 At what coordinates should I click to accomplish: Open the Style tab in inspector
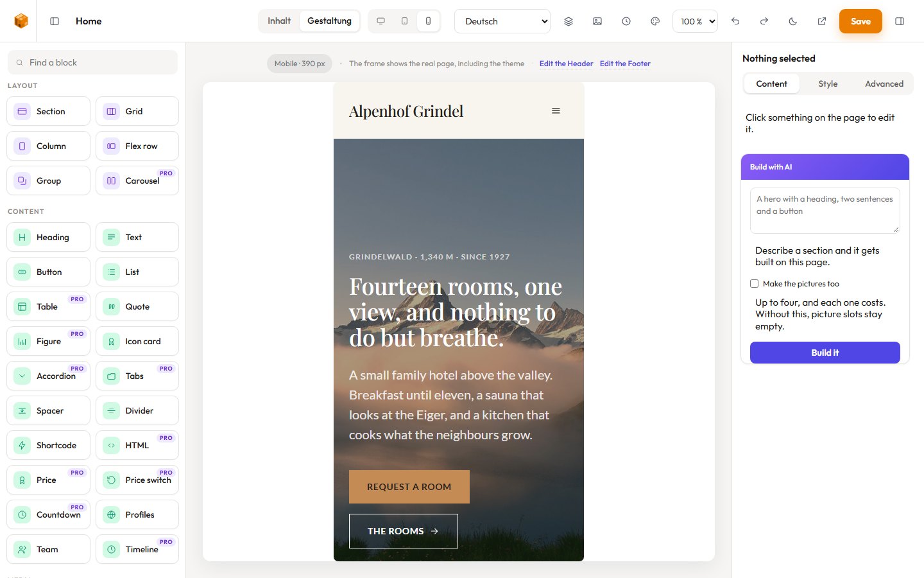[x=828, y=83]
